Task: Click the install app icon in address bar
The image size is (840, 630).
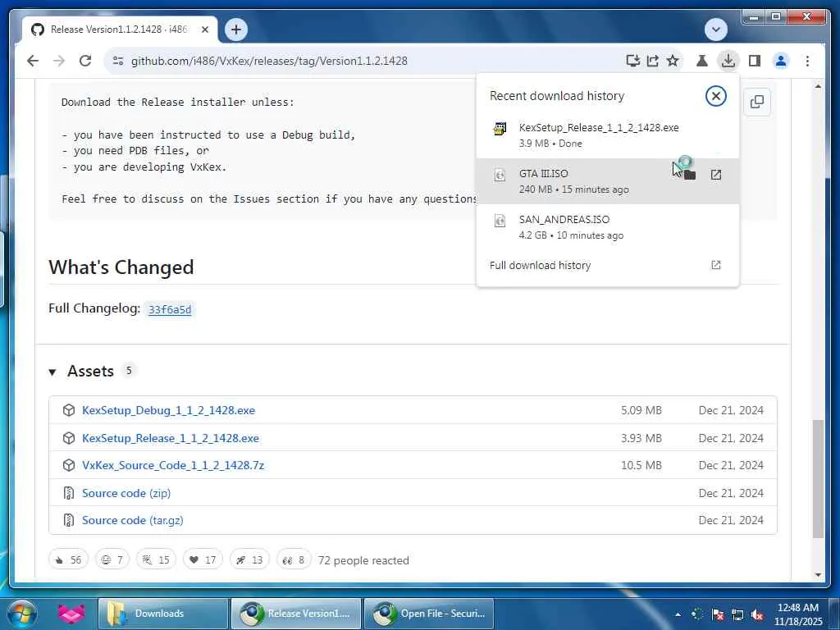Action: click(632, 61)
